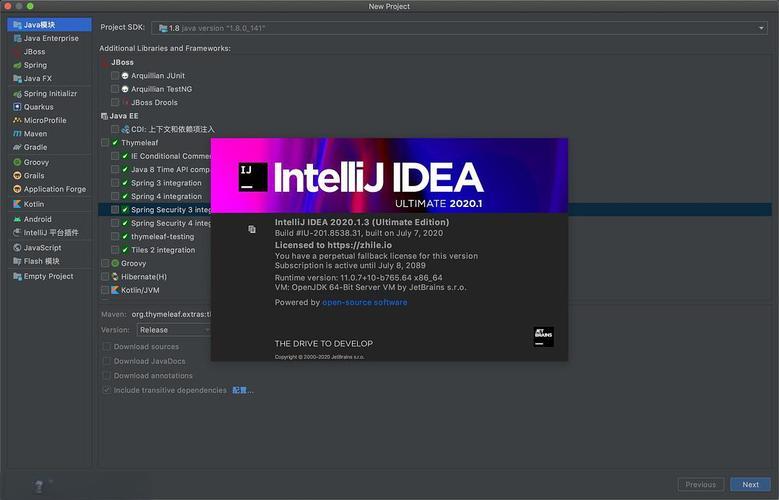Open the transitive dependencies configure link
779x500 pixels.
click(x=243, y=390)
